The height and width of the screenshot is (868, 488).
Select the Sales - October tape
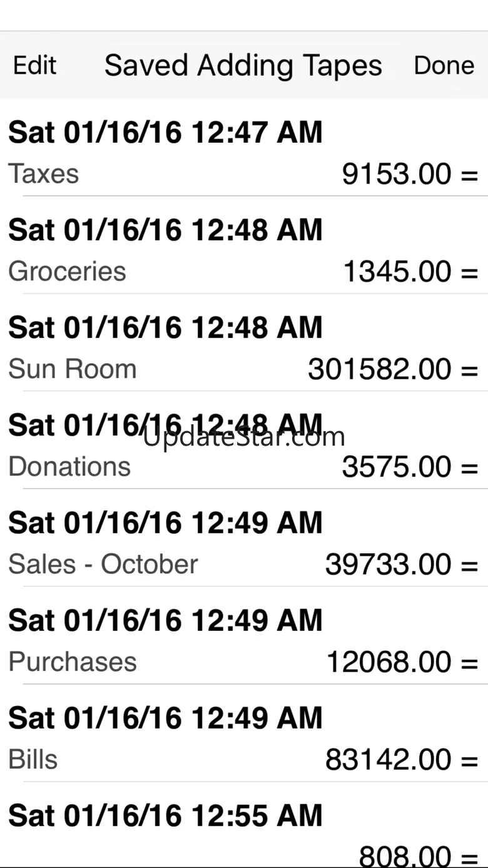244,538
